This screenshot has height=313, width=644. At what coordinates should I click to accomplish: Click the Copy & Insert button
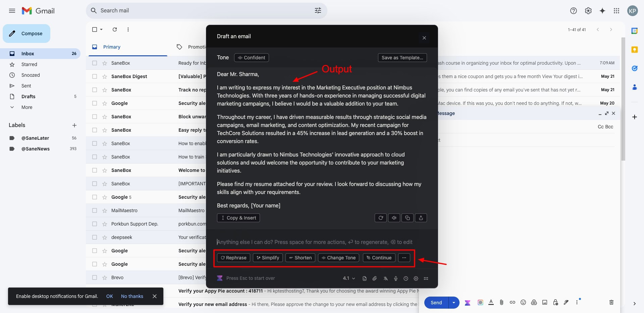coord(238,218)
